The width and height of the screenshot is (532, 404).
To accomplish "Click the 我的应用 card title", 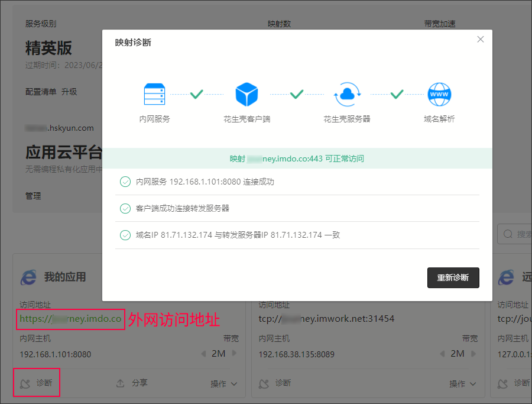I will pos(65,277).
